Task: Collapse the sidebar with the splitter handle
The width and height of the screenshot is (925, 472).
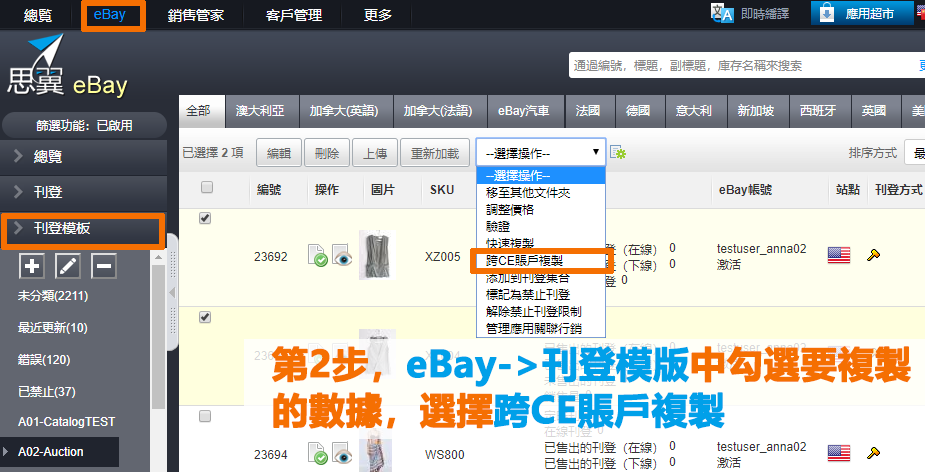Action: [x=172, y=292]
